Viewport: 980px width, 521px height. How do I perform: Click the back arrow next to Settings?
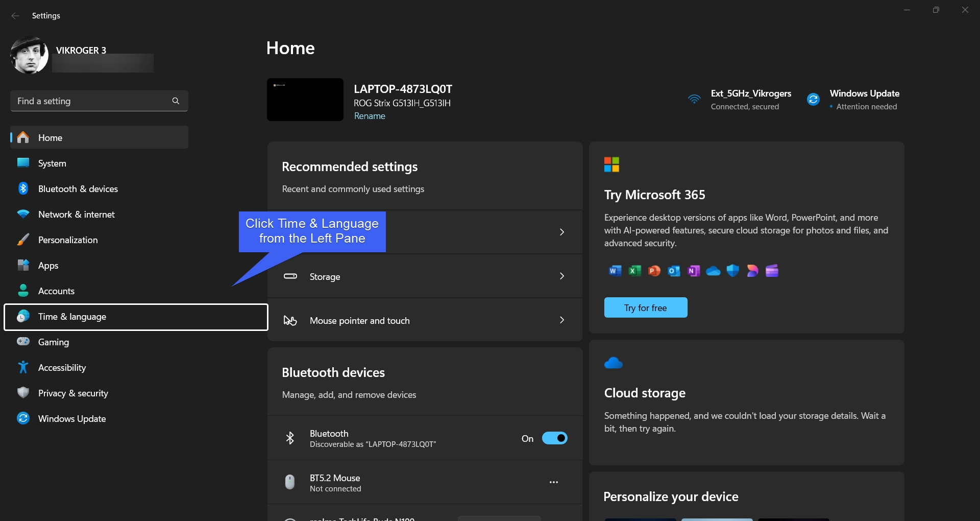click(x=15, y=16)
